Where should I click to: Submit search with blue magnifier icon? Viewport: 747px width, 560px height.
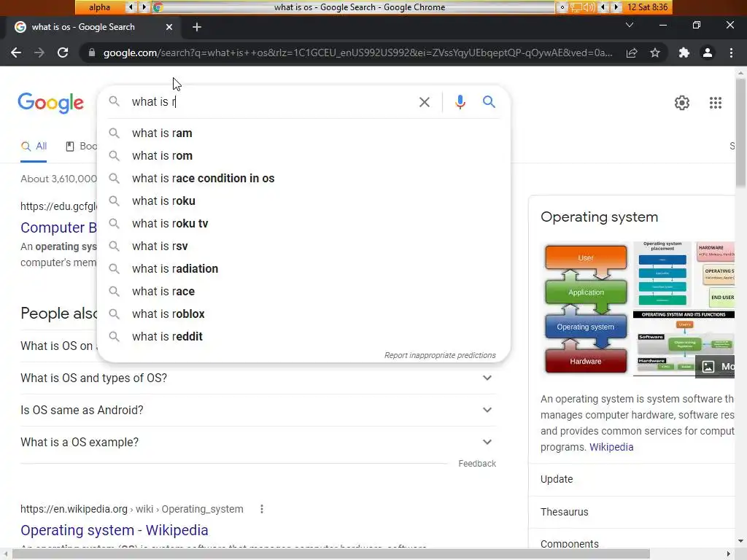[489, 101]
